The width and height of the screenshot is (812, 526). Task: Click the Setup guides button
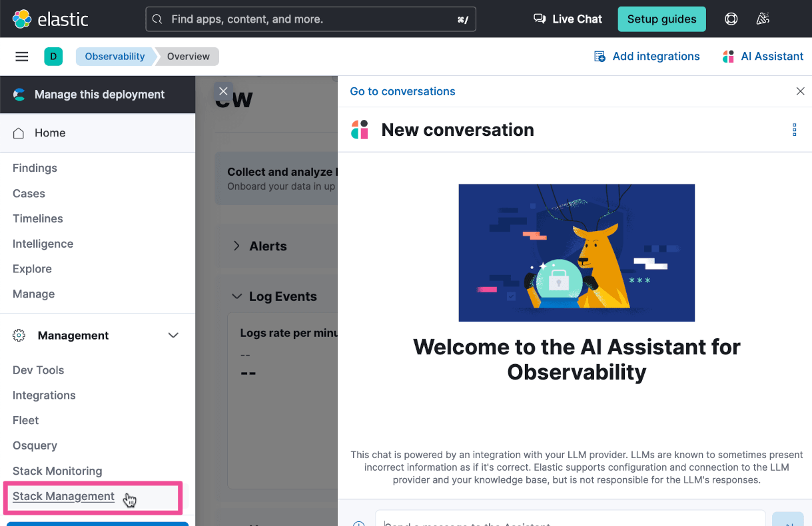pos(661,19)
